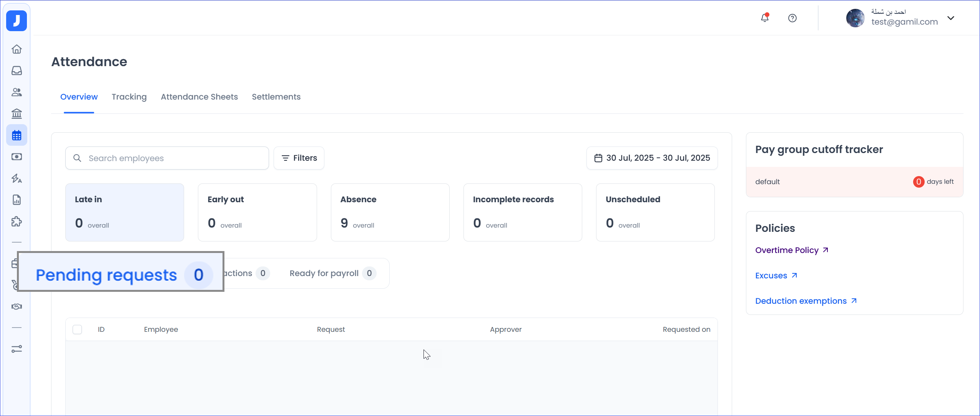Screen dimensions: 980x416
Task: Open the settings sliders icon in sidebar
Action: (17, 349)
